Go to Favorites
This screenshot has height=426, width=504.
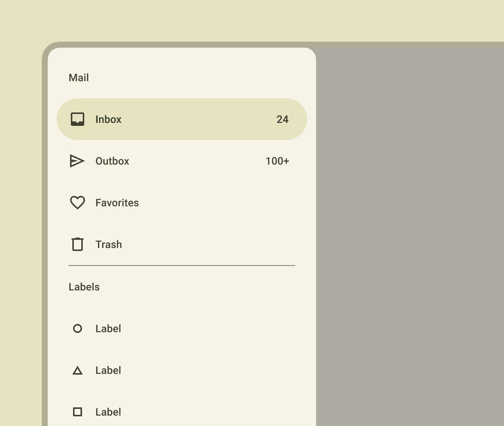point(182,203)
